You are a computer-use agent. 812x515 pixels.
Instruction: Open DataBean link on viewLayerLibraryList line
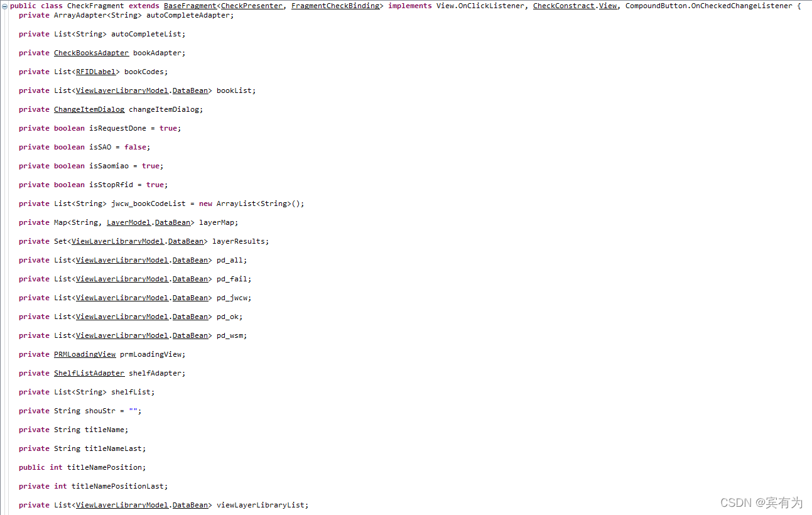point(190,505)
